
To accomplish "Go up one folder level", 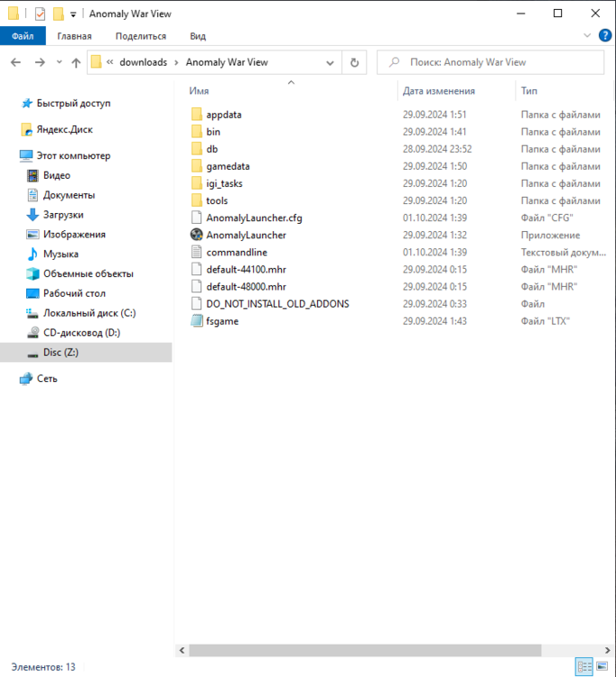I will [76, 62].
